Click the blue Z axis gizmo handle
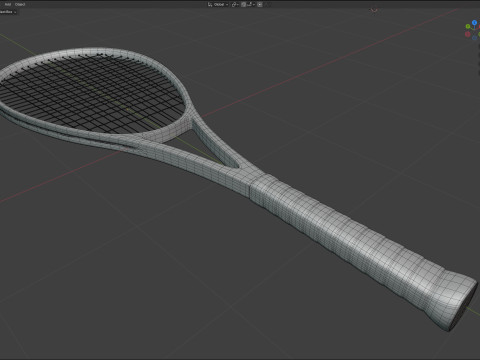 pyautogui.click(x=474, y=23)
